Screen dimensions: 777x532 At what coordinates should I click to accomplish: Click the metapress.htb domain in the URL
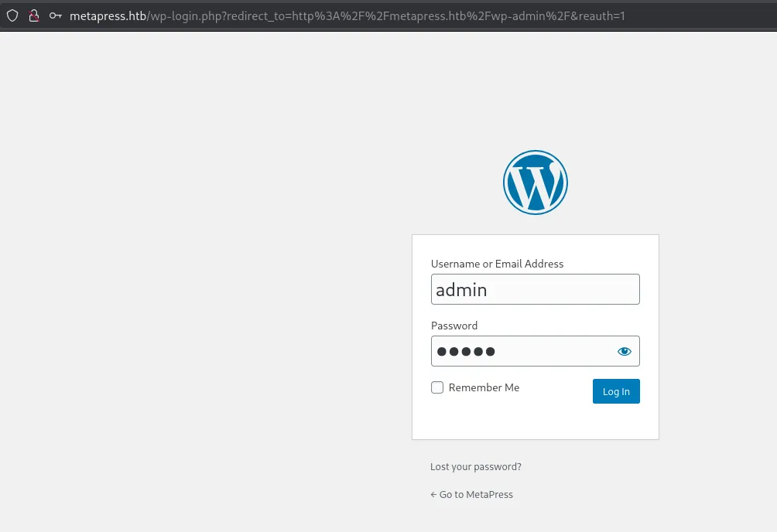(108, 15)
